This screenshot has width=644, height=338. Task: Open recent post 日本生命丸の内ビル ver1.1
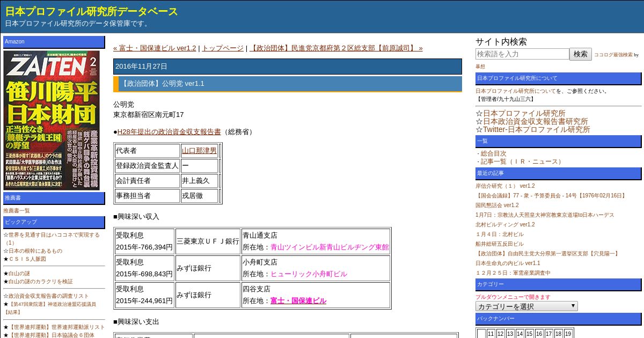pyautogui.click(x=508, y=263)
